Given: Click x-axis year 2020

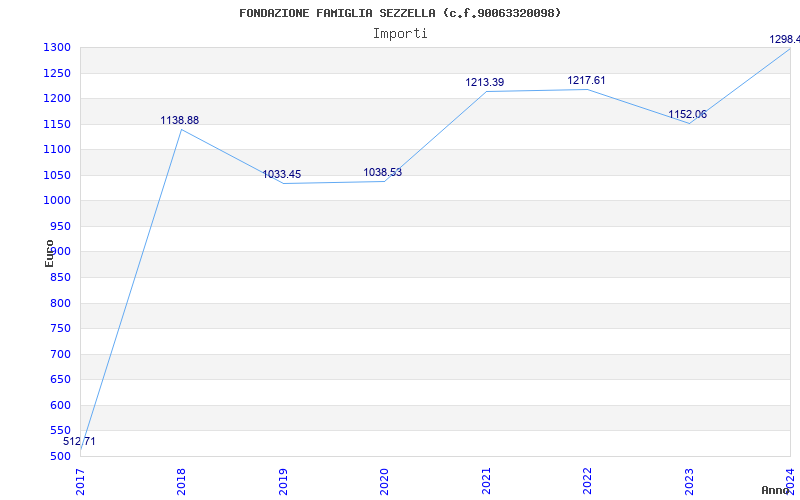Looking at the screenshot, I should pyautogui.click(x=384, y=482).
